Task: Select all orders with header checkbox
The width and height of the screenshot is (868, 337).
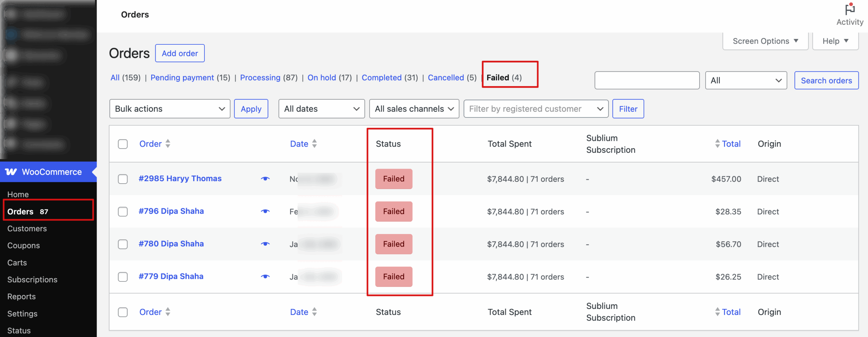Action: (123, 144)
